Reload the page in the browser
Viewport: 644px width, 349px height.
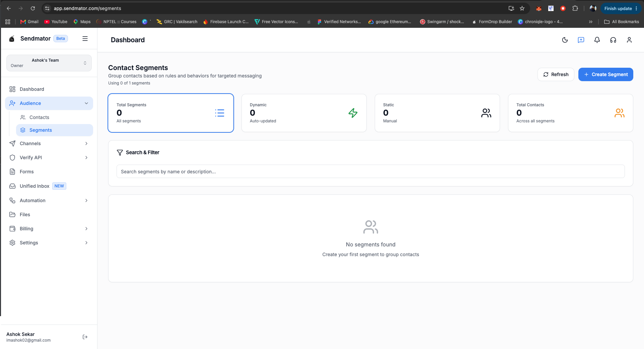(33, 8)
